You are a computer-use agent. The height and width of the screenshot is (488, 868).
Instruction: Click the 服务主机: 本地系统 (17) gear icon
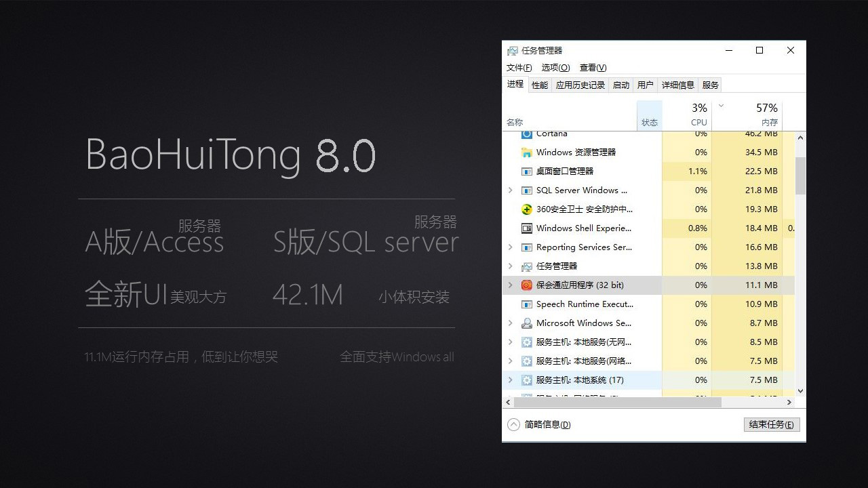coord(526,380)
